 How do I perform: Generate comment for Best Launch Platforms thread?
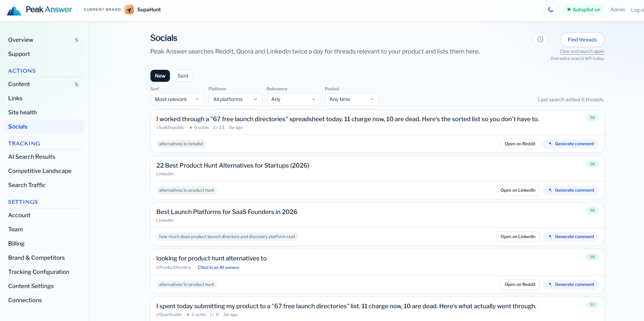[571, 237]
